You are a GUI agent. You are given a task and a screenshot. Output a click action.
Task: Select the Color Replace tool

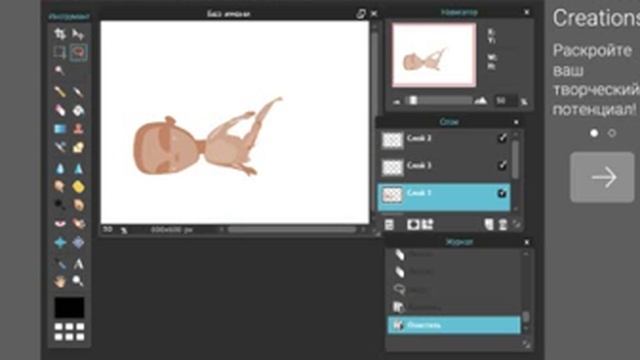pyautogui.click(x=60, y=147)
